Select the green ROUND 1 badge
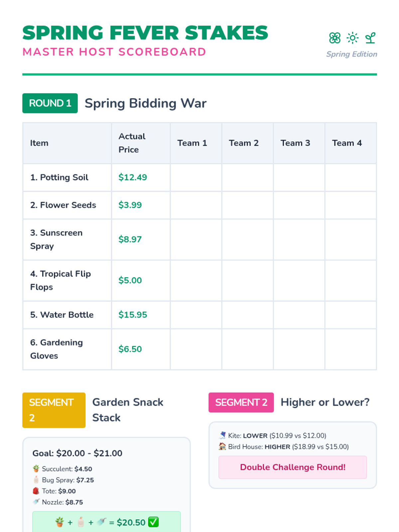The image size is (399, 532). tap(50, 103)
